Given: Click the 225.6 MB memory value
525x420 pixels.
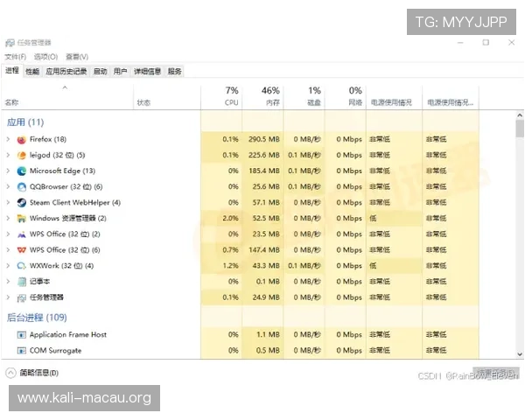Looking at the screenshot, I should [264, 155].
